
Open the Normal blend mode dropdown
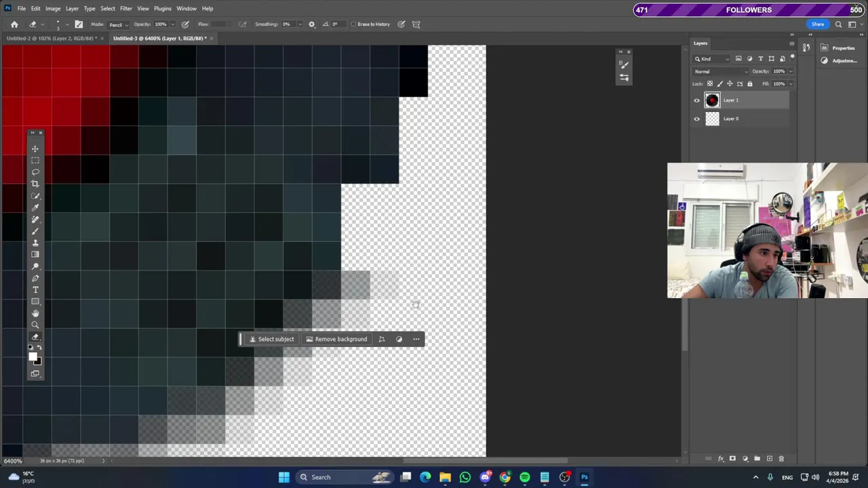point(721,71)
